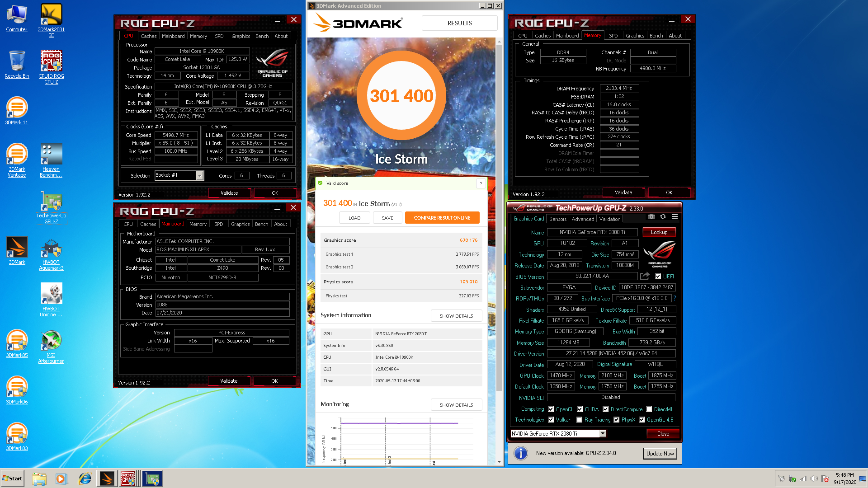Screen dimensions: 868x488
Task: Toggle the OpenCL checkbox
Action: click(x=551, y=409)
